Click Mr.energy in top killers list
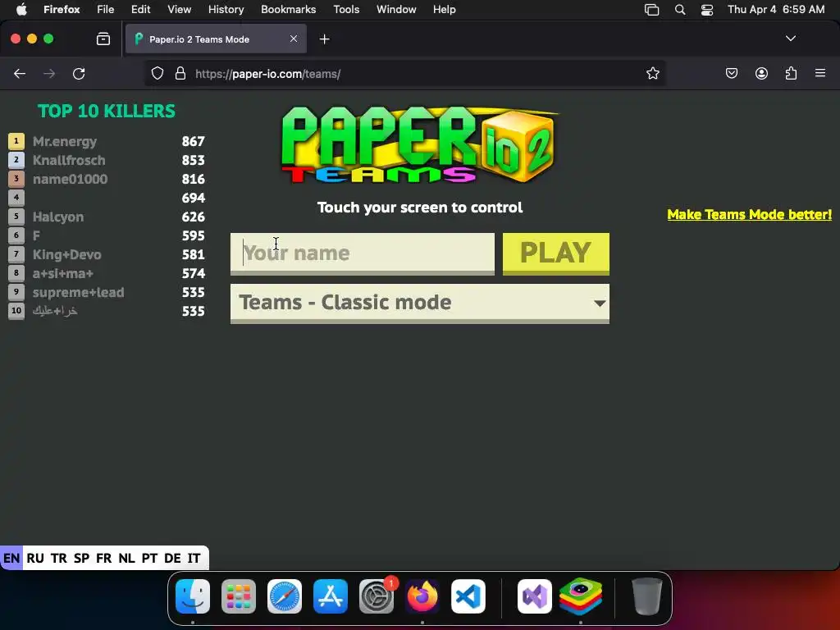This screenshot has height=630, width=840. pyautogui.click(x=65, y=141)
